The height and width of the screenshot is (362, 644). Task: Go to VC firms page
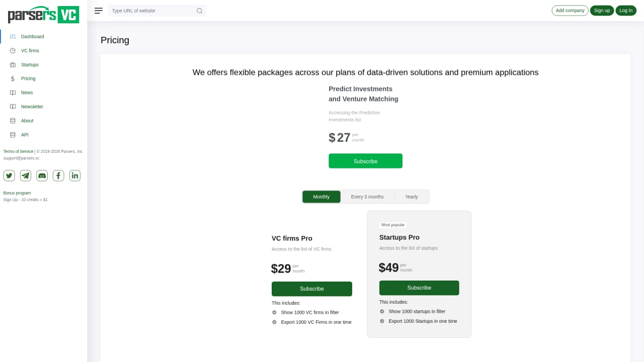[x=30, y=51]
